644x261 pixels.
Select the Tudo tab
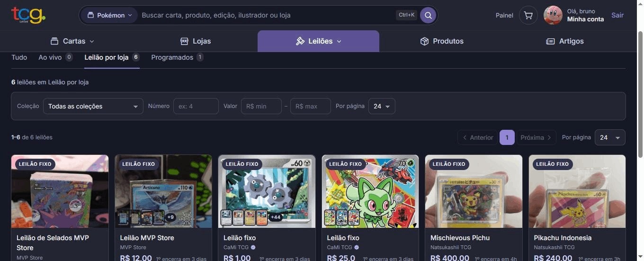[x=19, y=57]
